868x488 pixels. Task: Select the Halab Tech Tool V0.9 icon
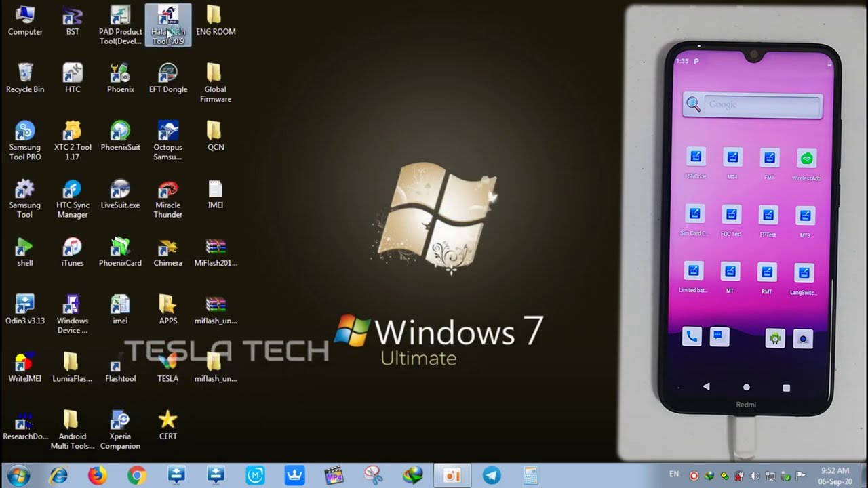168,25
